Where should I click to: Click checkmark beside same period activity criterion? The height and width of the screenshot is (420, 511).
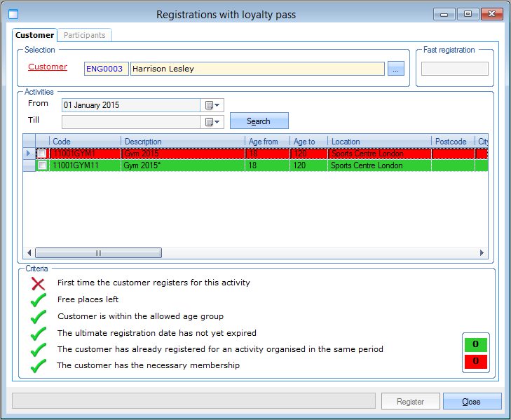[x=39, y=349]
